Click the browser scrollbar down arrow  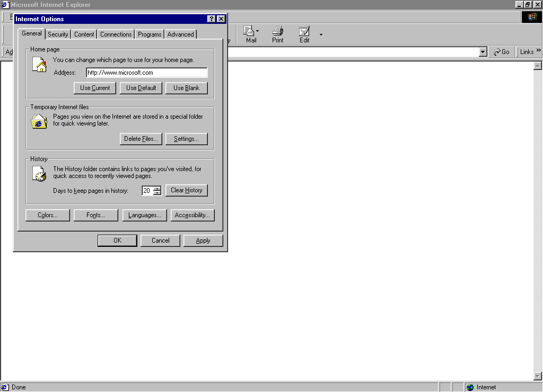point(538,376)
